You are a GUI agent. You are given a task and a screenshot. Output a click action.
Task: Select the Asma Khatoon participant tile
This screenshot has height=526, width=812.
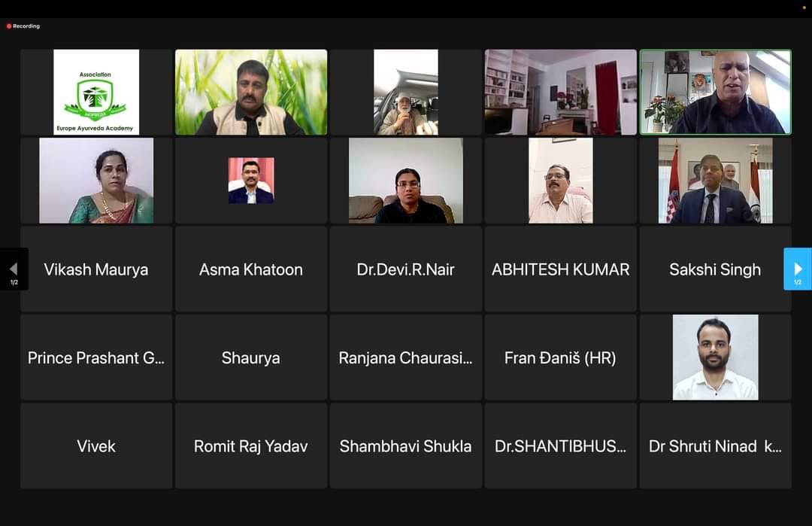point(251,269)
